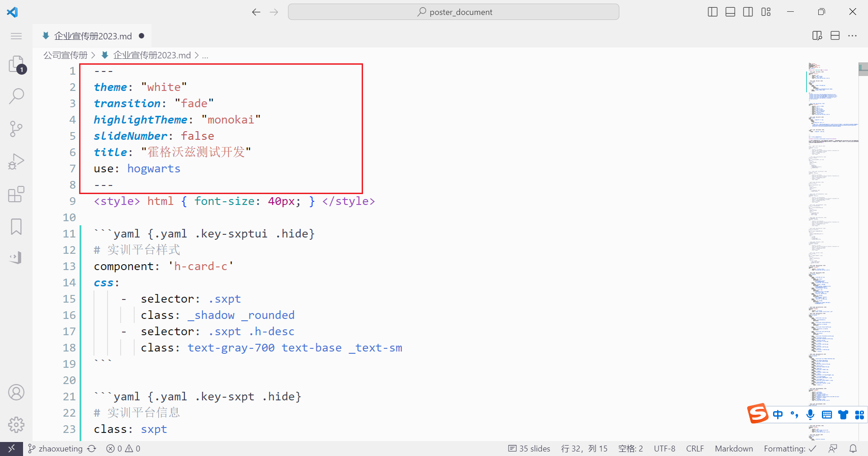868x456 pixels.
Task: Open the Search view icon
Action: pos(16,96)
